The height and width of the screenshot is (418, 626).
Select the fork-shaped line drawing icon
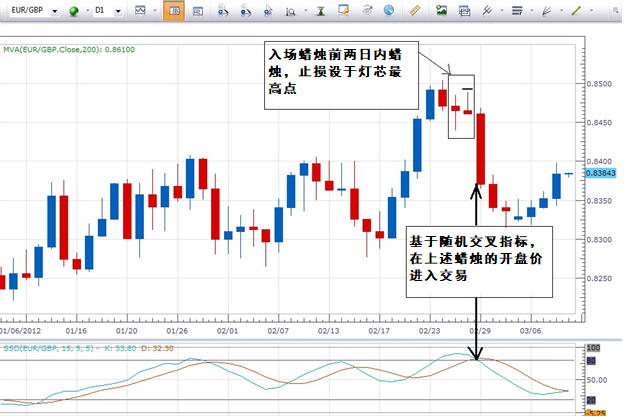click(487, 11)
